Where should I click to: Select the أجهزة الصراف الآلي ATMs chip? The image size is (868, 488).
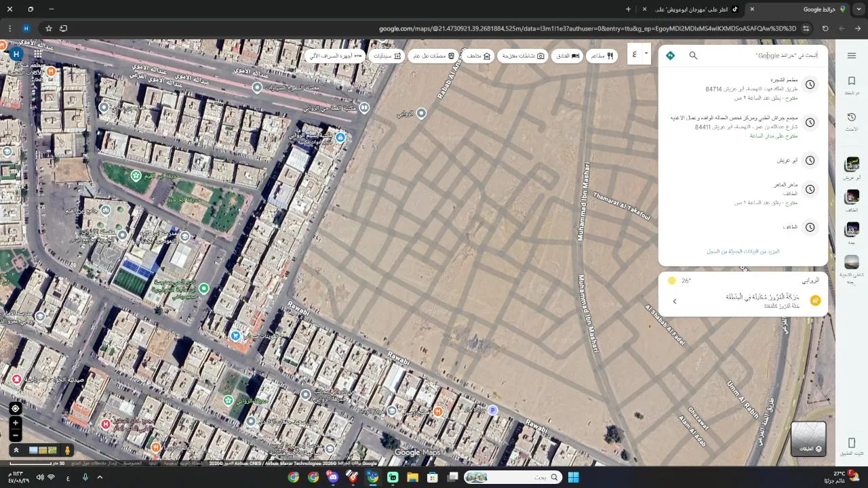point(335,56)
